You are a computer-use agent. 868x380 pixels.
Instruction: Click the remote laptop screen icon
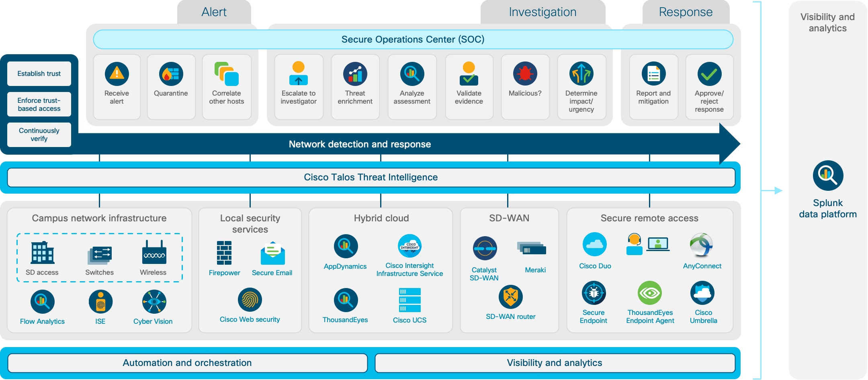(x=658, y=244)
